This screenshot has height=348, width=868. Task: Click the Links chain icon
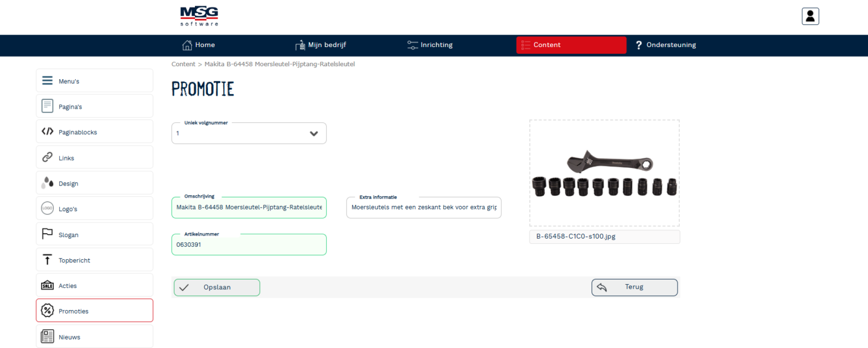[x=47, y=157]
